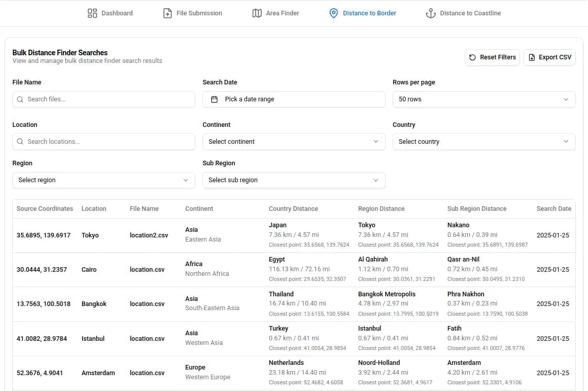
Task: Click the Distance to Border pin icon
Action: click(333, 13)
